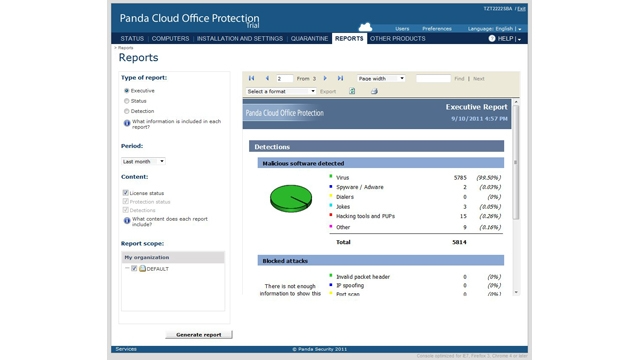Open 'What content does each report include?' link
640x360 pixels.
pos(170,222)
